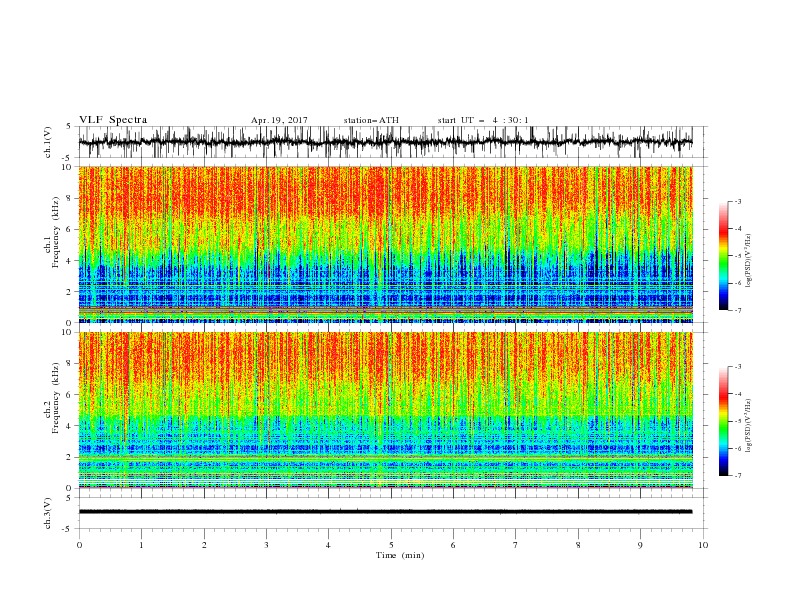This screenshot has height=612, width=792.
Task: Click time axis tick label "9"
Action: click(640, 545)
